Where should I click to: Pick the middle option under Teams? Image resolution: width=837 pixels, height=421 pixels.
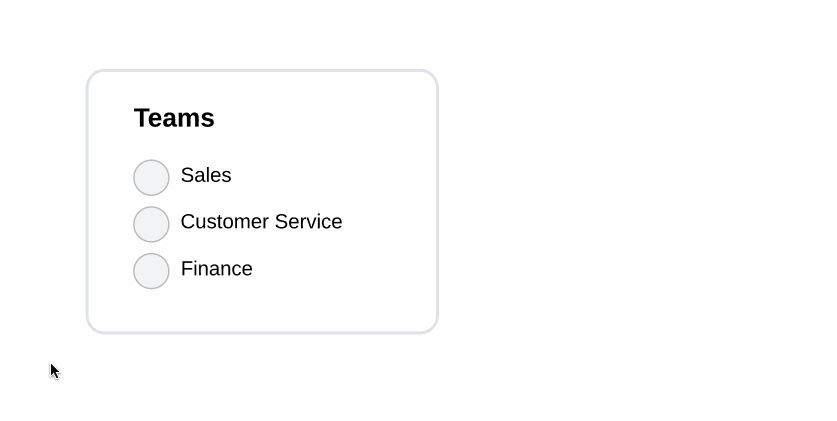click(151, 224)
